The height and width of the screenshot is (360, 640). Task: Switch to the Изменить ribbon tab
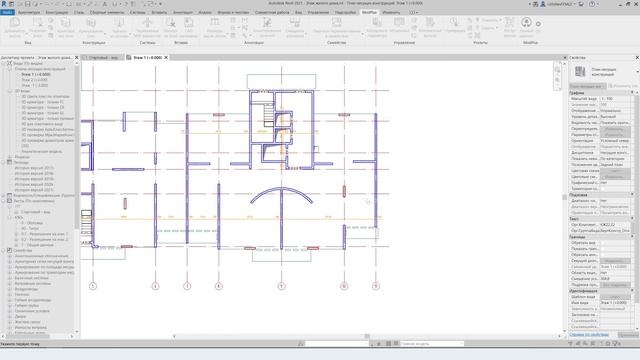coord(391,12)
